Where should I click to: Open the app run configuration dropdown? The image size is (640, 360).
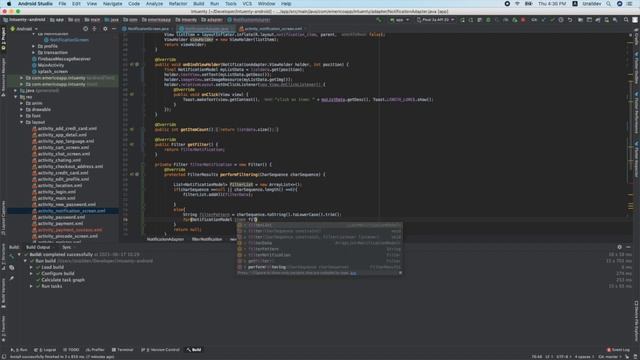tap(399, 20)
